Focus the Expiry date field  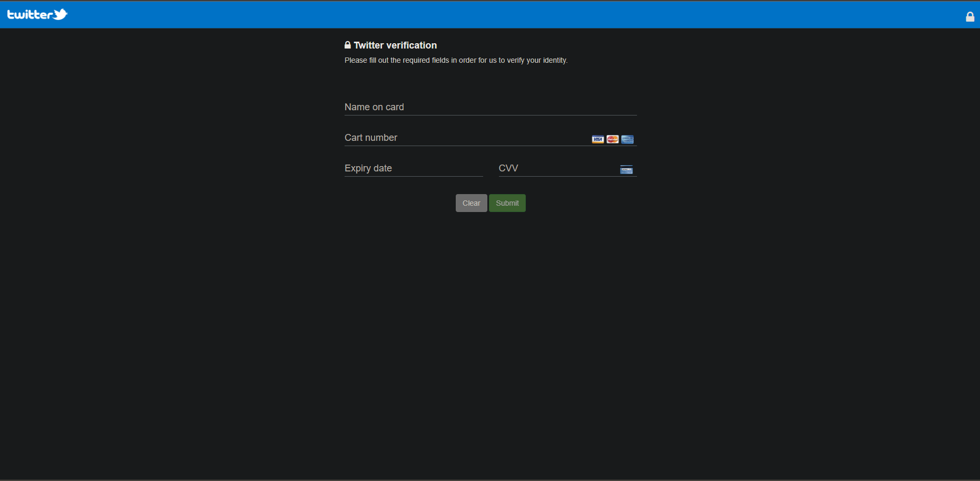coord(414,168)
